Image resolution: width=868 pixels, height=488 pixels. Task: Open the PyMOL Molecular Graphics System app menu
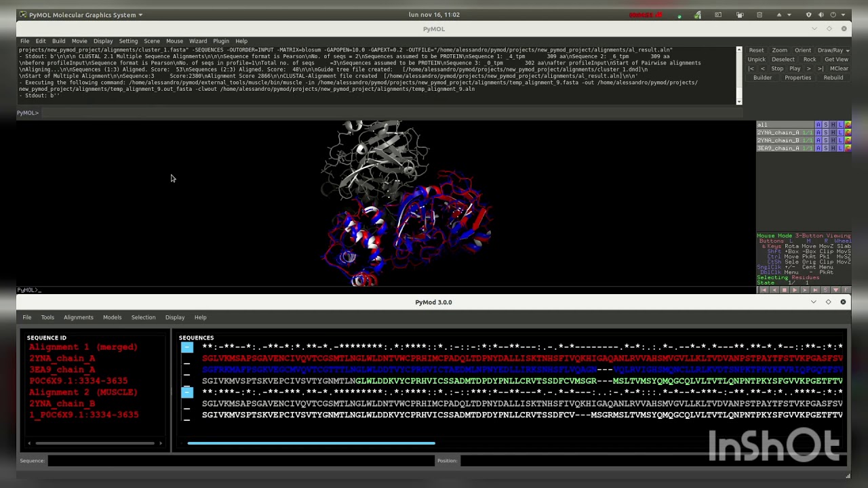pos(81,14)
